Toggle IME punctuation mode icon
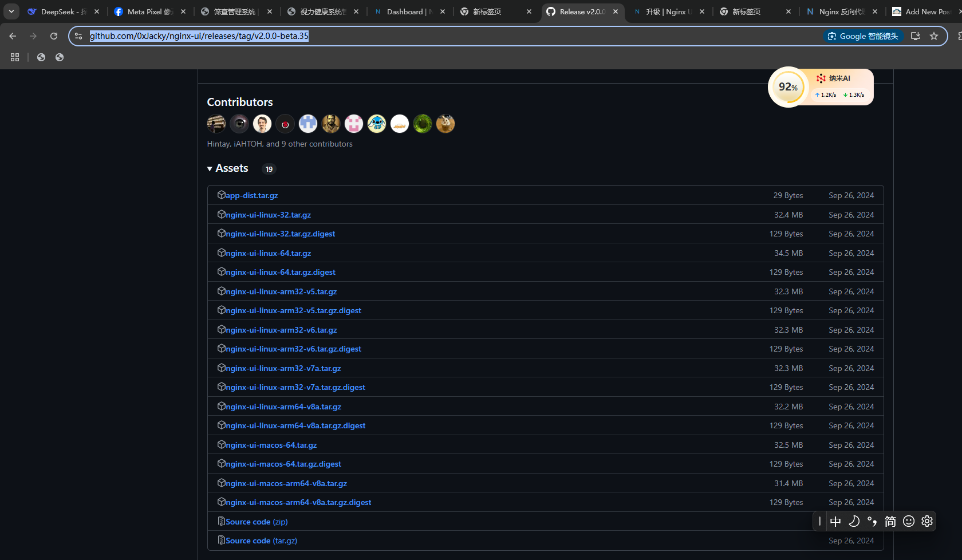The image size is (962, 560). (x=872, y=521)
